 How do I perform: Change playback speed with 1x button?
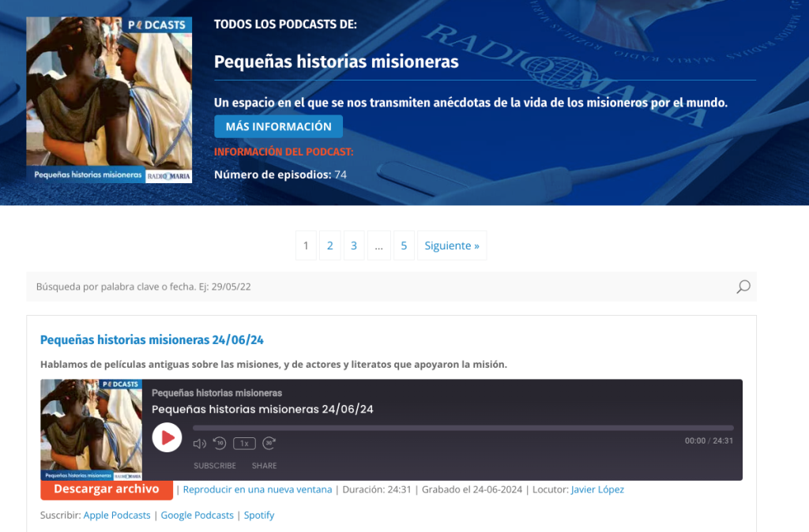pos(244,444)
